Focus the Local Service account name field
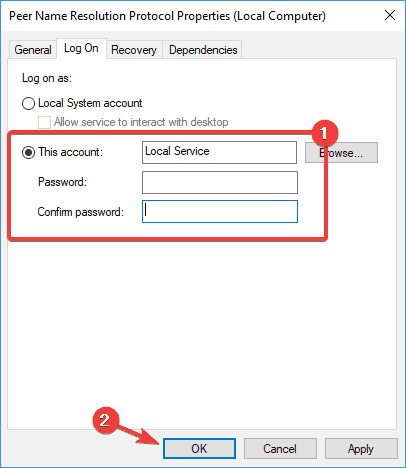 pos(219,152)
